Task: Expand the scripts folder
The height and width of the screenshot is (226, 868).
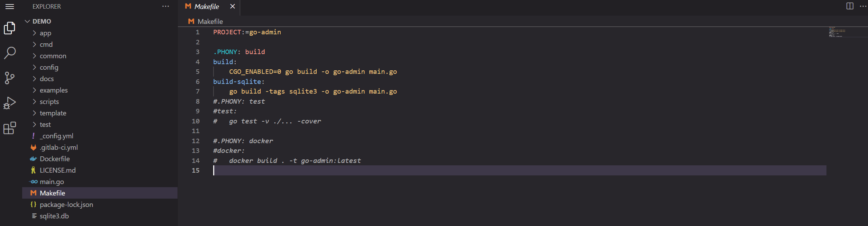Action: (49, 102)
